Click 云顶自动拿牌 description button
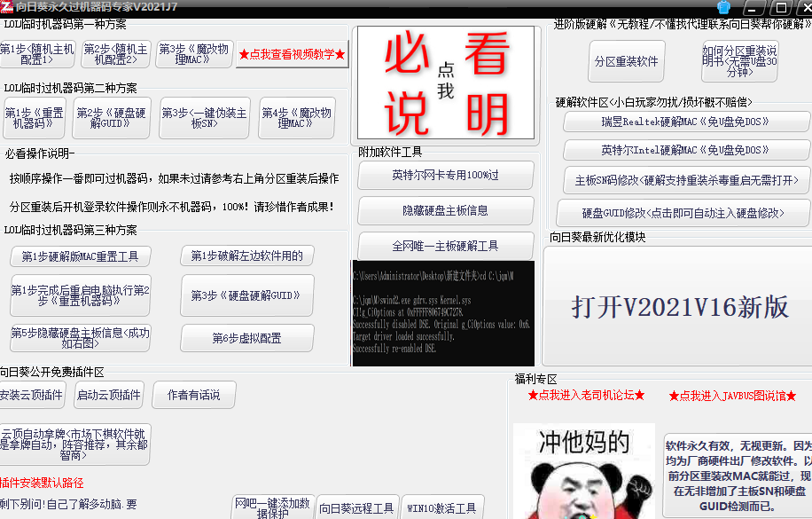This screenshot has height=519, width=812. click(74, 444)
